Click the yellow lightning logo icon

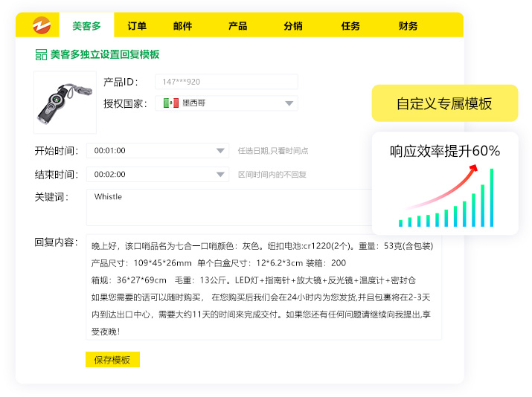pos(41,25)
